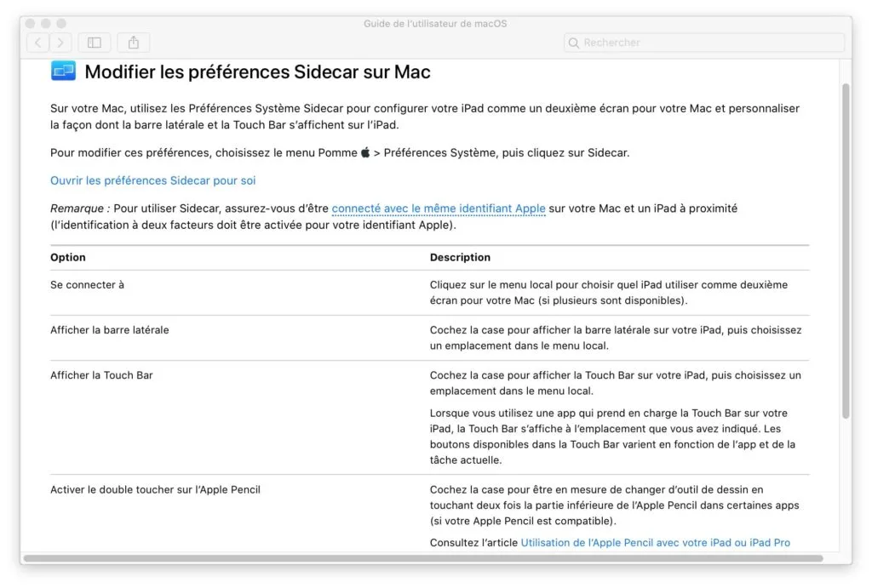Open Utilisation de l'Apple Pencil article link

[655, 542]
